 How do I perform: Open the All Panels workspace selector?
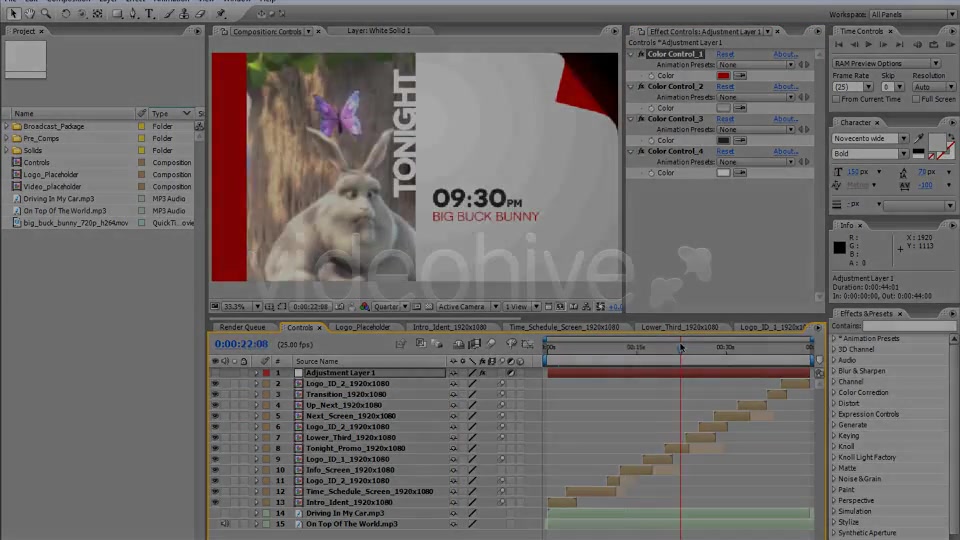pos(912,14)
